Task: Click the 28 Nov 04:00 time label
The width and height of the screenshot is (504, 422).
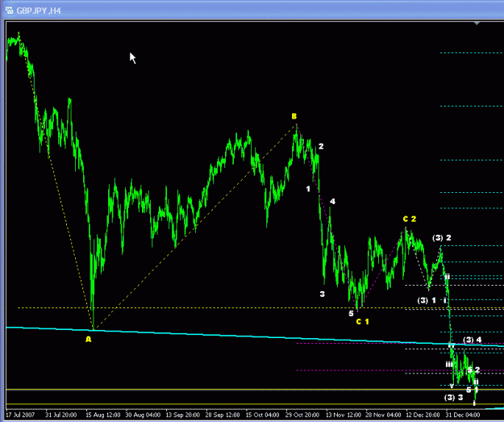Action: [x=383, y=415]
